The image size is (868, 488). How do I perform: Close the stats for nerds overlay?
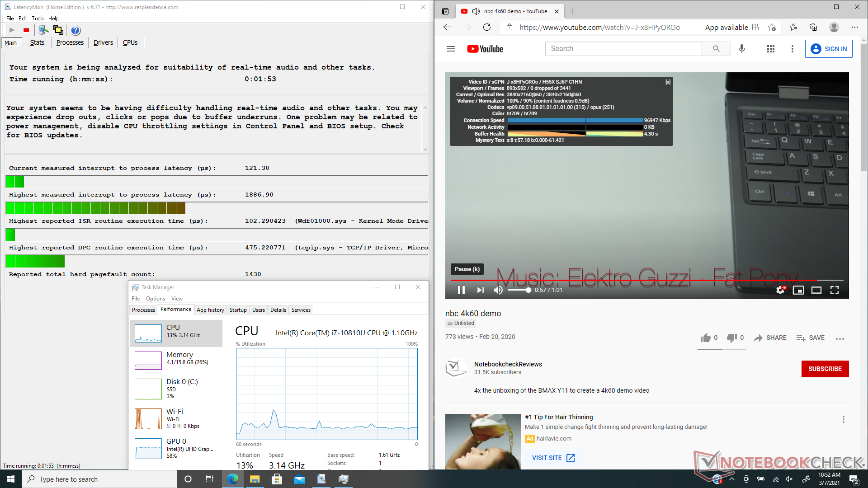pyautogui.click(x=668, y=82)
